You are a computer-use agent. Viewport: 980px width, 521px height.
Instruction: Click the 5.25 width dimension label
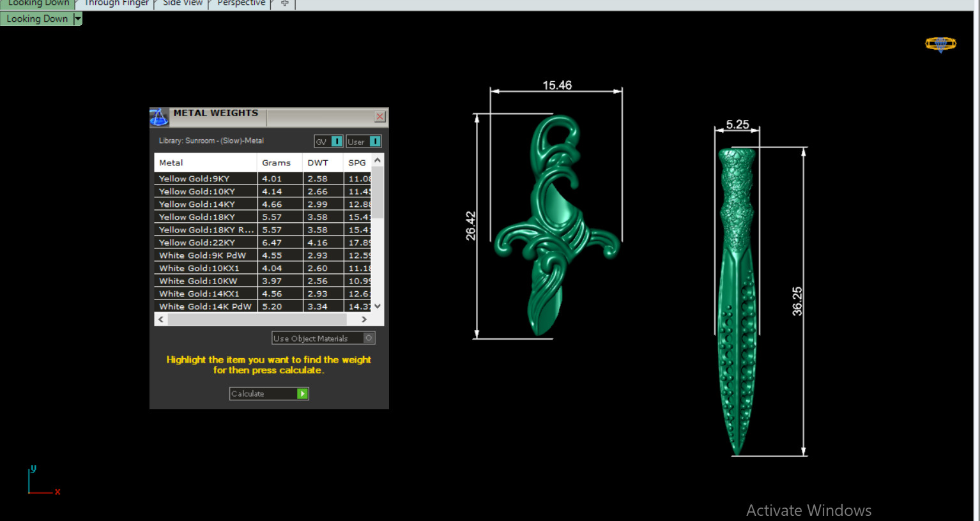737,125
